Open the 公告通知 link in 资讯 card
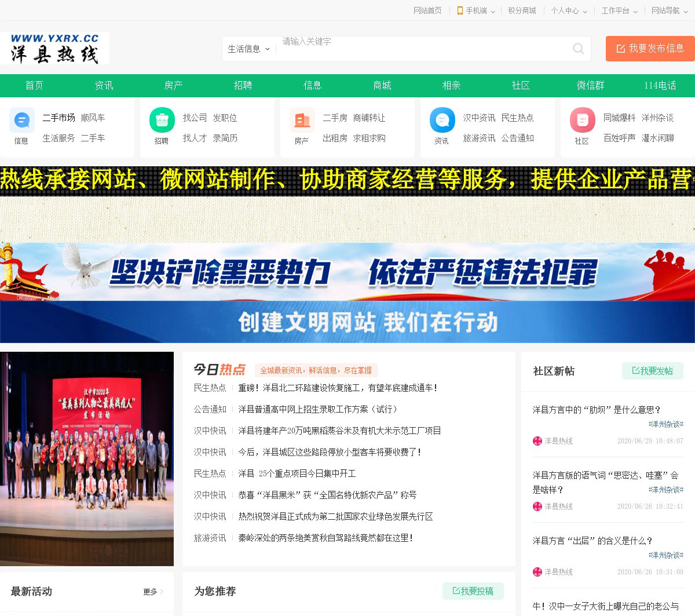This screenshot has height=616, width=695. click(x=517, y=138)
